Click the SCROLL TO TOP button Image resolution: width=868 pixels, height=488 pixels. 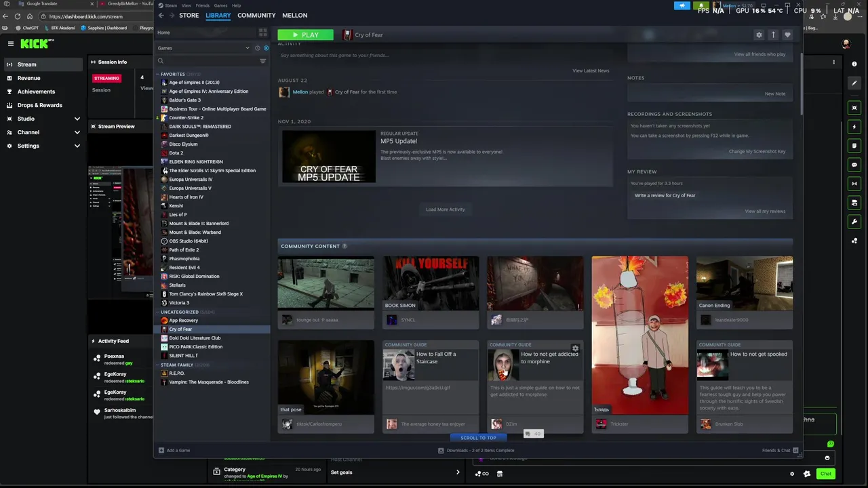coord(479,438)
